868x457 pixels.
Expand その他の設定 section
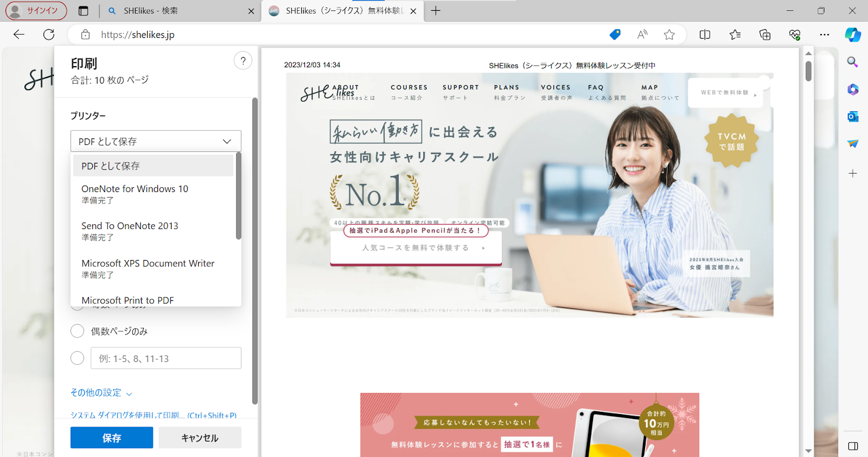pos(101,392)
